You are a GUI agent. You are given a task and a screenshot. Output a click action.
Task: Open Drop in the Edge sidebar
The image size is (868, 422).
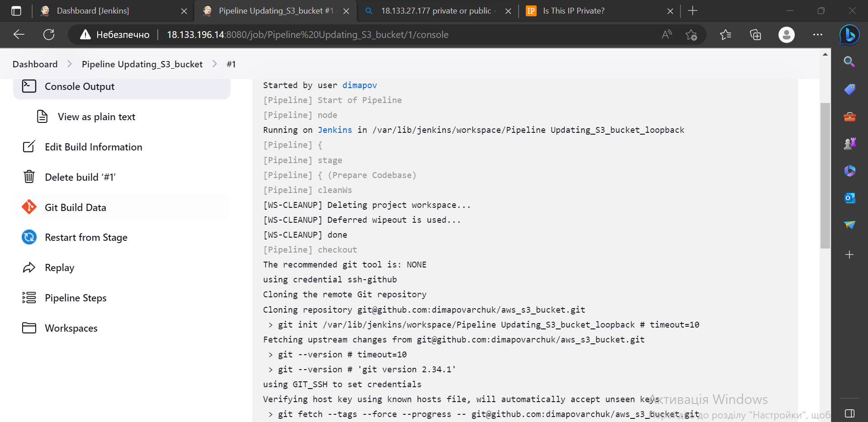(x=849, y=225)
